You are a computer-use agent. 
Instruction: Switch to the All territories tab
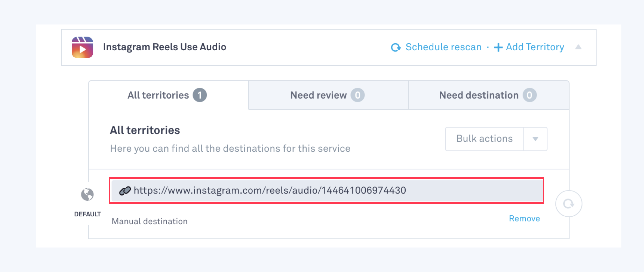[x=158, y=95]
